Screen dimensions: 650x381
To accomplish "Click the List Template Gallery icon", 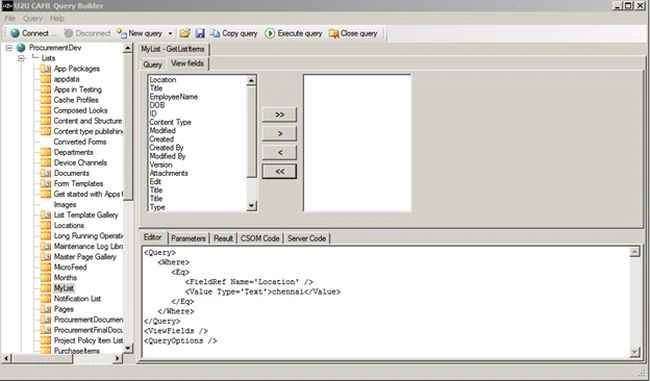I will point(46,215).
